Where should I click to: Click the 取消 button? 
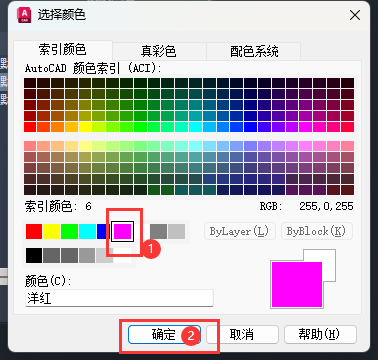click(x=242, y=334)
